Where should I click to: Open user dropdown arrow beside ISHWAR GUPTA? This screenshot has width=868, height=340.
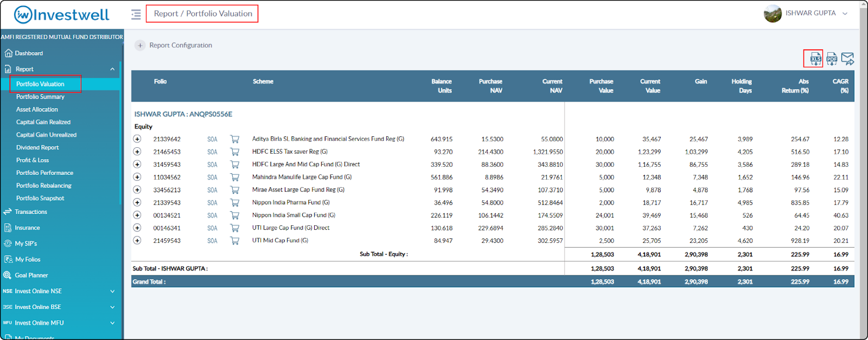tap(845, 14)
